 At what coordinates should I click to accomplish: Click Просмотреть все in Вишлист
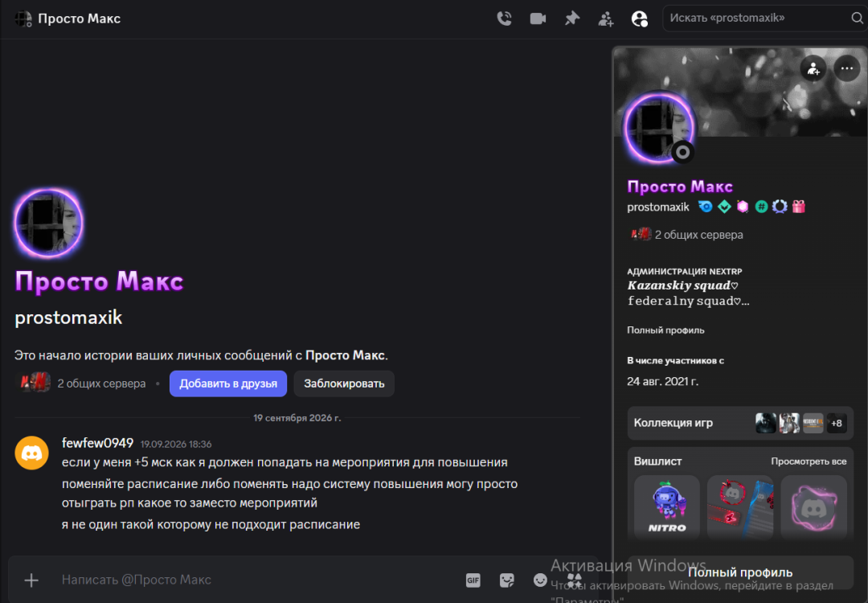(809, 461)
